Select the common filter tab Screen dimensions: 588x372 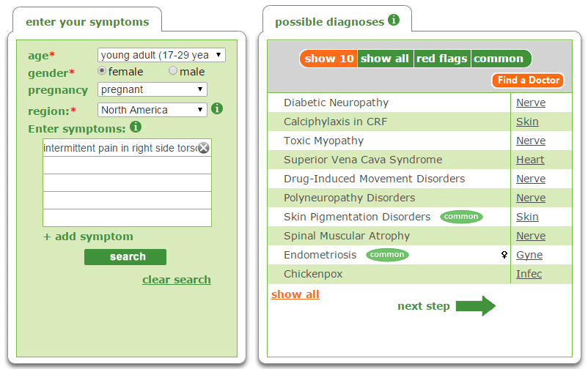click(499, 59)
